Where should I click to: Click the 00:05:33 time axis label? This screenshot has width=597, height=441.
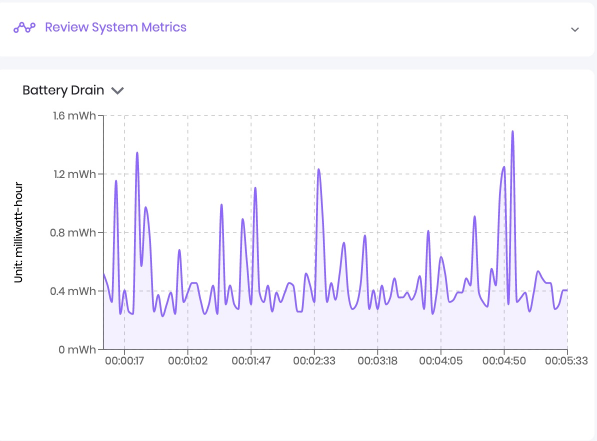coord(567,361)
